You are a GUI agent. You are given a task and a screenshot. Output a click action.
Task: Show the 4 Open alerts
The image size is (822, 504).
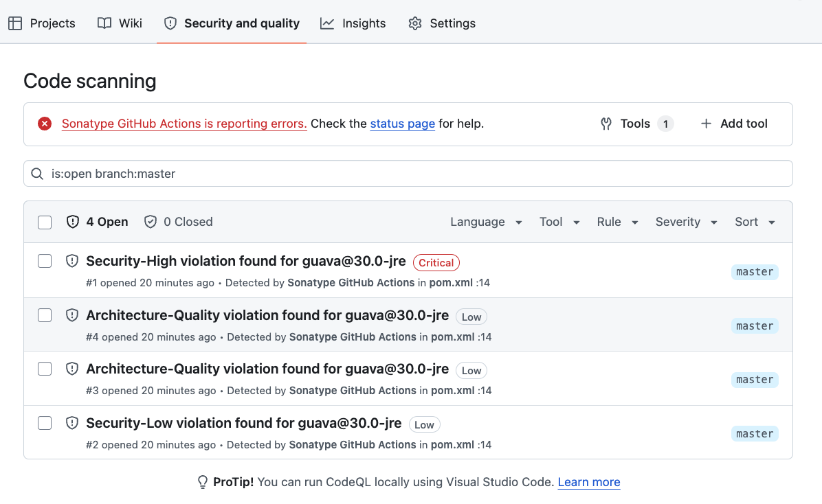point(98,222)
